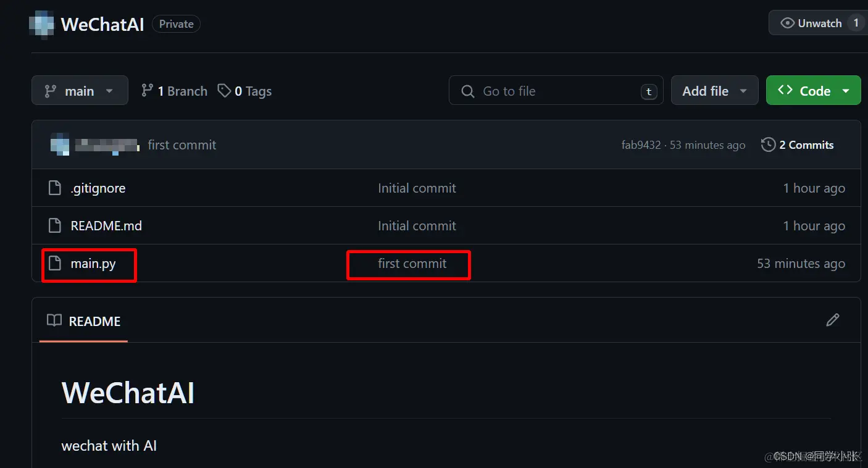This screenshot has width=868, height=468.
Task: Click the README.md file icon
Action: pyautogui.click(x=55, y=226)
